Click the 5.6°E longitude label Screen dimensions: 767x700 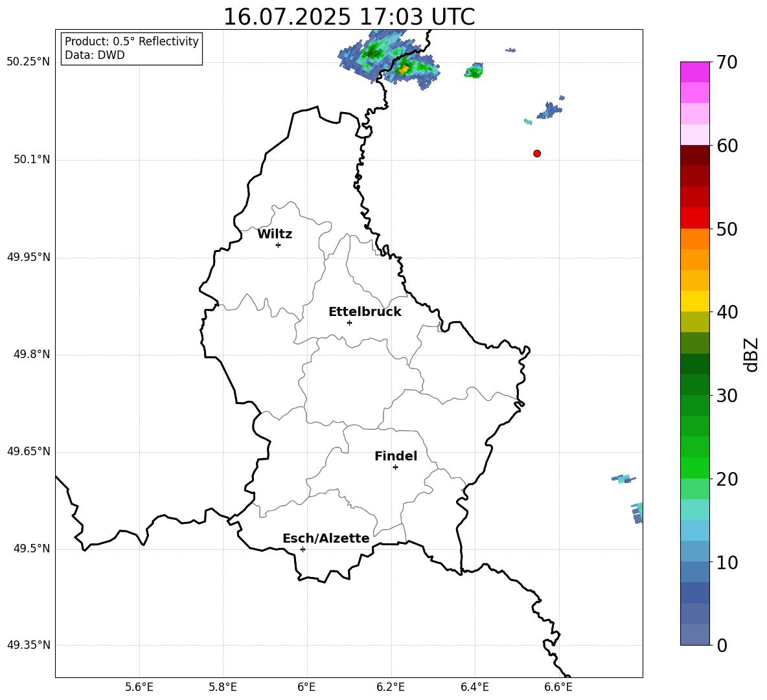tap(139, 687)
